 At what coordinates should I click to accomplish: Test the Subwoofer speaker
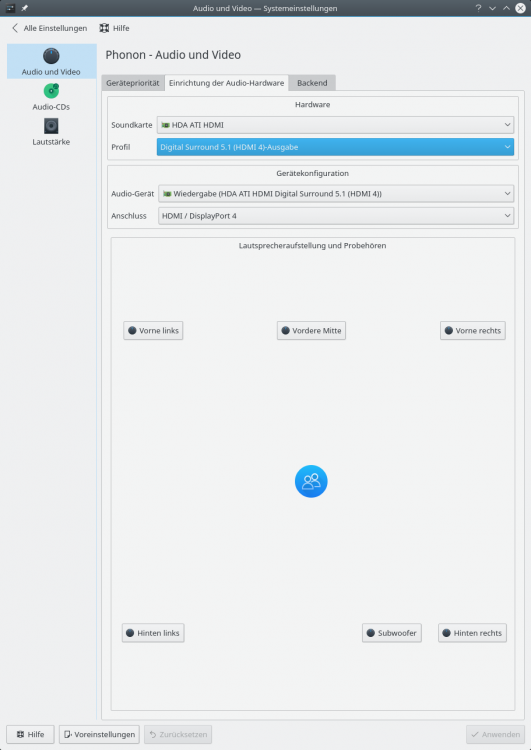[392, 633]
